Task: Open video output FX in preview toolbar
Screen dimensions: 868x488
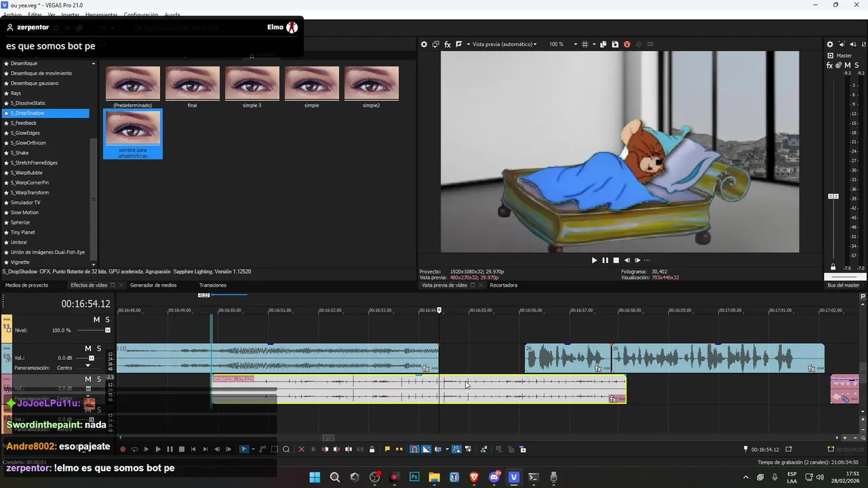Action: click(x=447, y=44)
